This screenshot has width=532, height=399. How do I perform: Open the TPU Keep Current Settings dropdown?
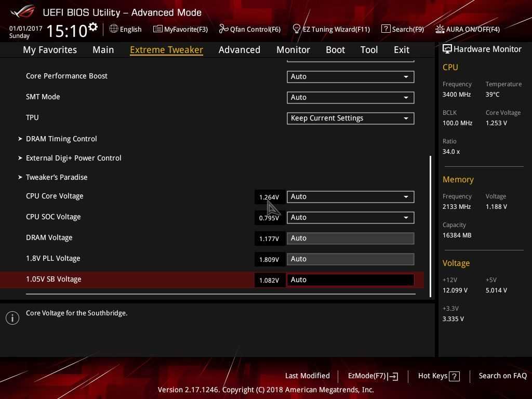point(350,118)
